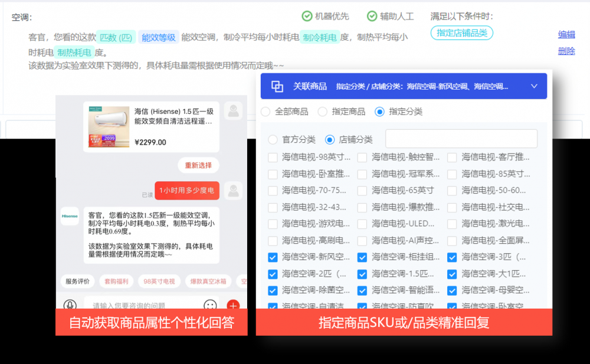Uncheck the 海信空调-2匹 category box
Screen dimensions: 590x364
tap(273, 274)
